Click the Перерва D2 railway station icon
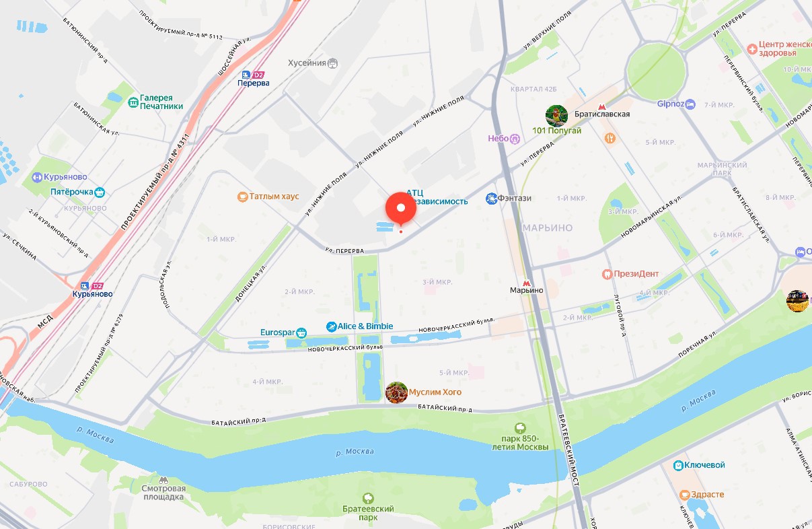The height and width of the screenshot is (529, 812). coord(254,75)
